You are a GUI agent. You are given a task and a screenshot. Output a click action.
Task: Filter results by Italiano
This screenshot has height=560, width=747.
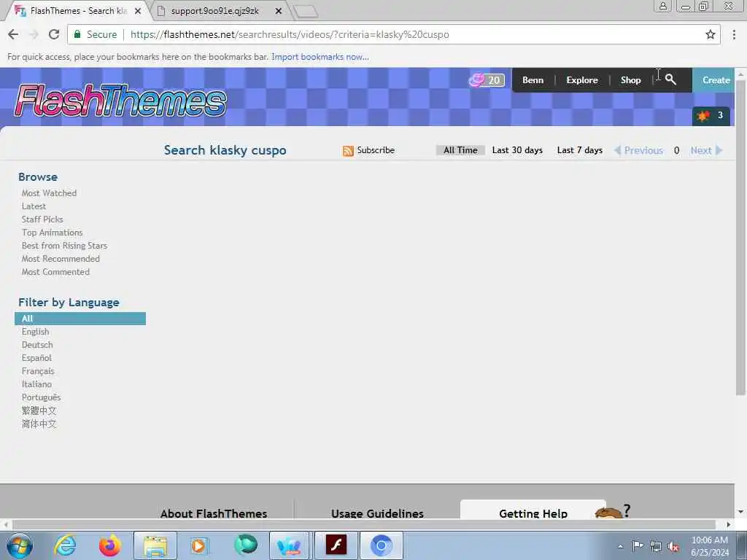click(x=36, y=384)
